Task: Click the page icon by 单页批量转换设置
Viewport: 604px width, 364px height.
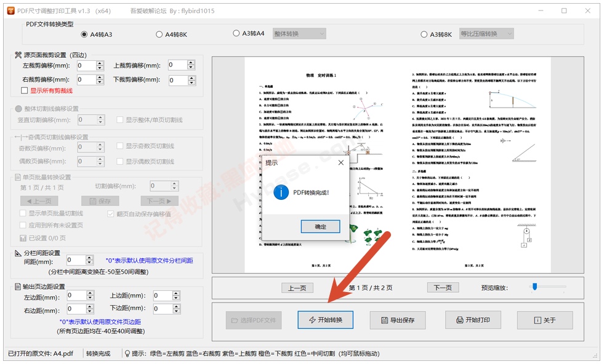Action: (18, 177)
